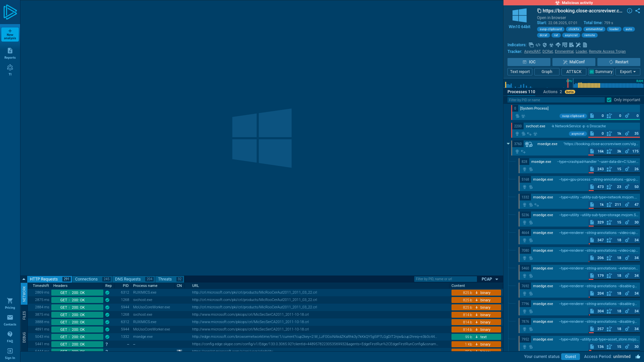
Task: Click the windows indicator icon
Action: point(531,45)
